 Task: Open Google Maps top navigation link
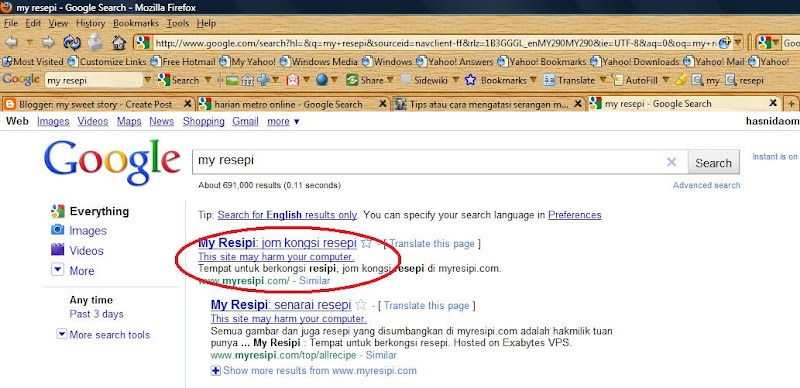pyautogui.click(x=129, y=122)
